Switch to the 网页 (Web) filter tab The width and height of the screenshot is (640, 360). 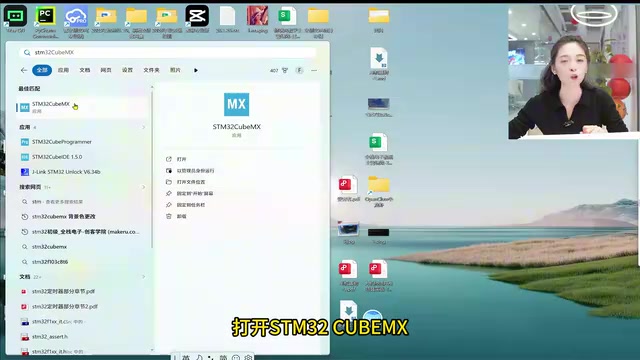click(x=106, y=70)
